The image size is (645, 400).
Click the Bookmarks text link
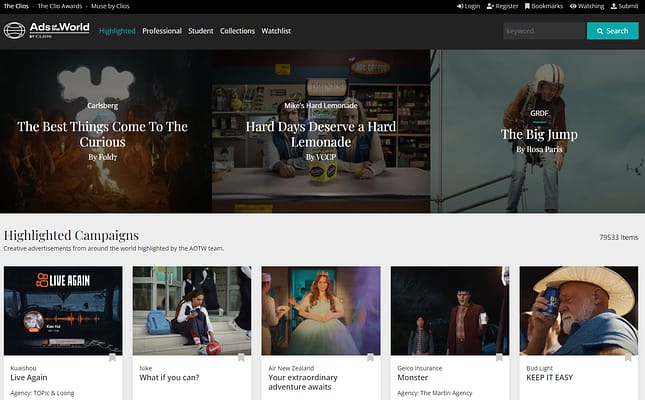click(x=547, y=6)
